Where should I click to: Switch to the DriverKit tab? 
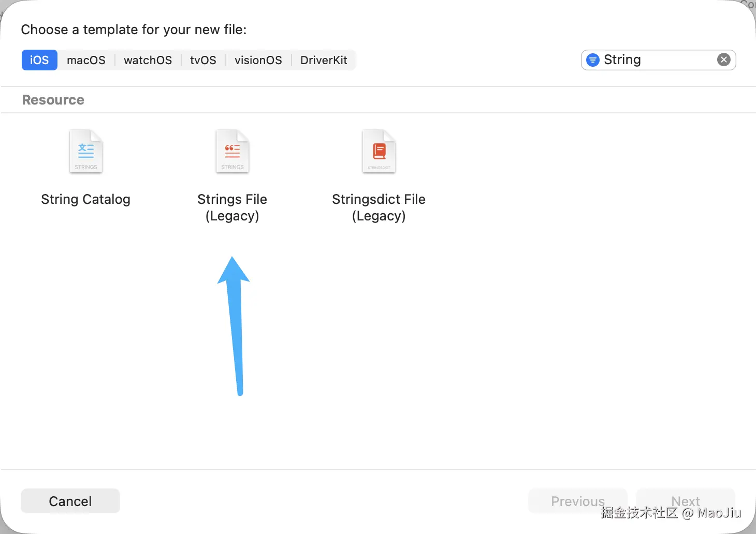click(324, 60)
